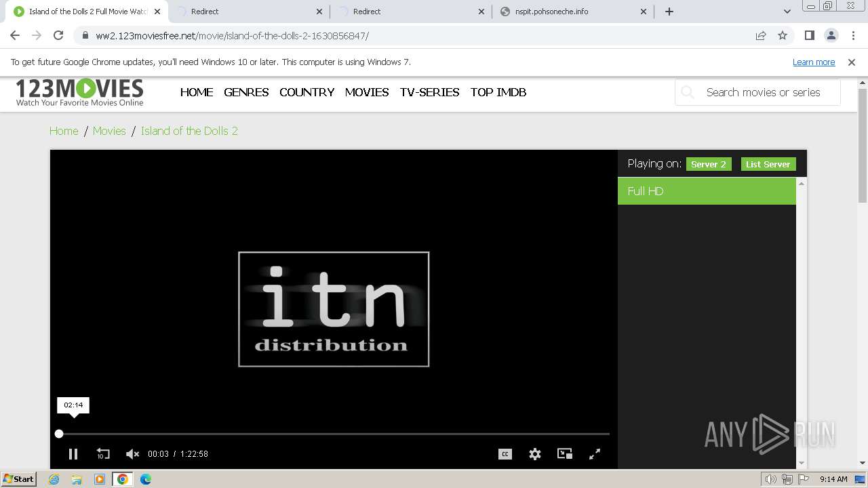Click Learn more link in update bar

[x=814, y=62]
